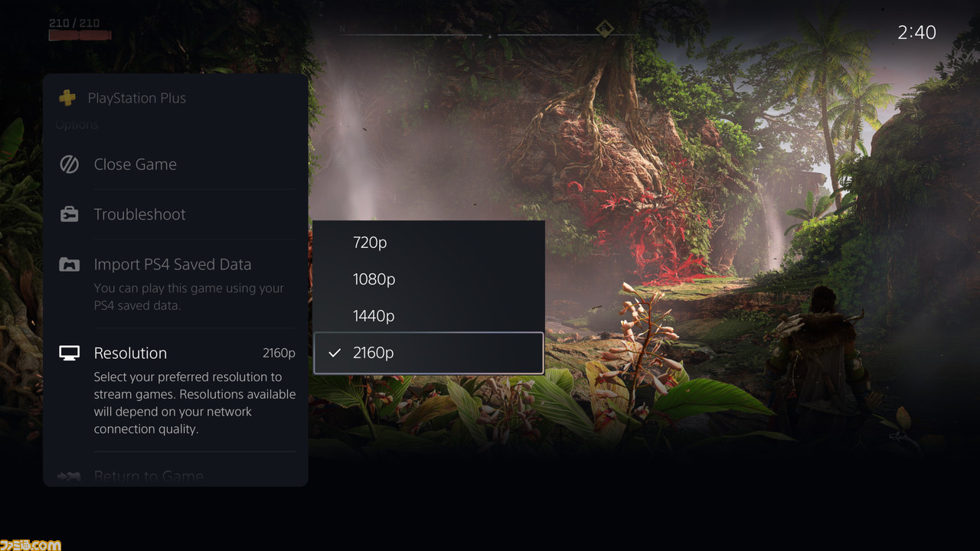Open the current 2160p value on Resolution row
This screenshot has width=980, height=551.
[279, 353]
